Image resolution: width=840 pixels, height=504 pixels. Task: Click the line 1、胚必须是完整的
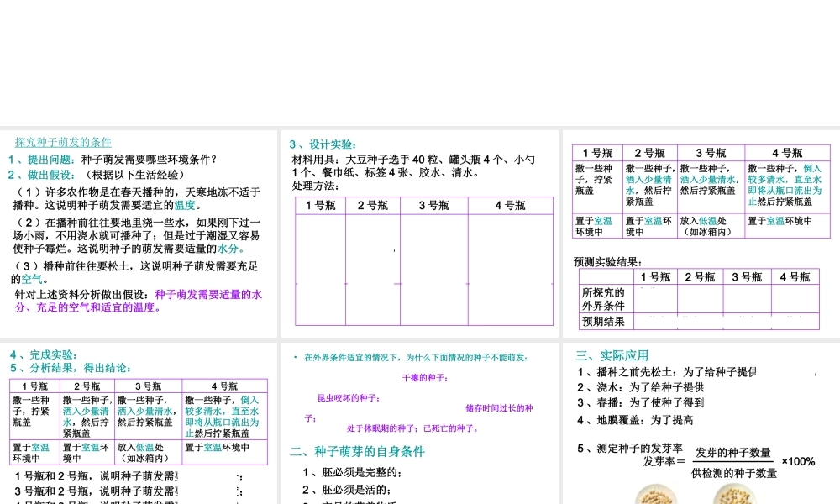[353, 472]
